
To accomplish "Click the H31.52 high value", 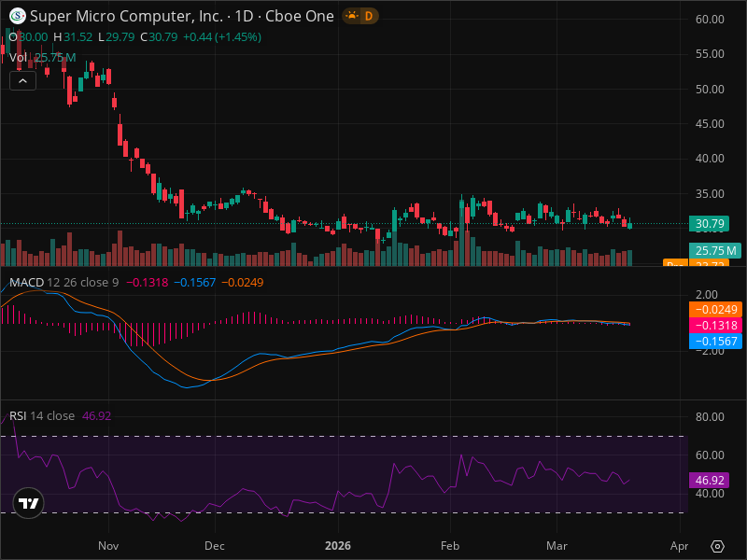I will point(73,37).
